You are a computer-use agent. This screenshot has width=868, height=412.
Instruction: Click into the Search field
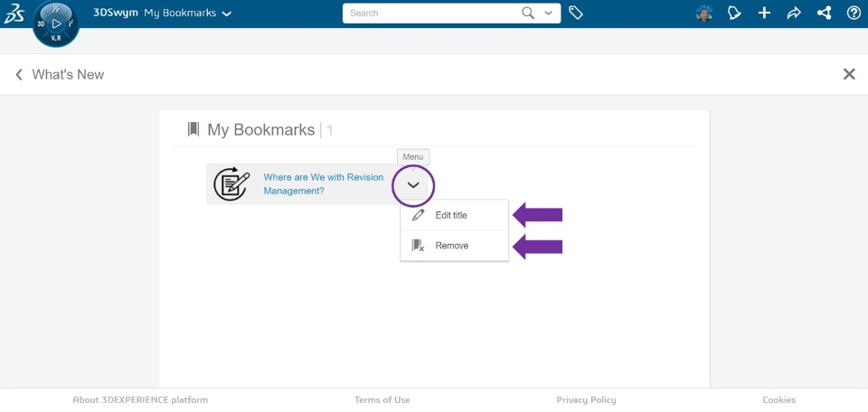click(429, 14)
